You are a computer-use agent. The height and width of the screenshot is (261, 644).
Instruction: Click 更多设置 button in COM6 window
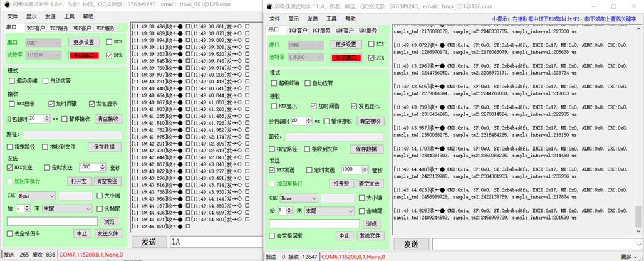pyautogui.click(x=346, y=45)
